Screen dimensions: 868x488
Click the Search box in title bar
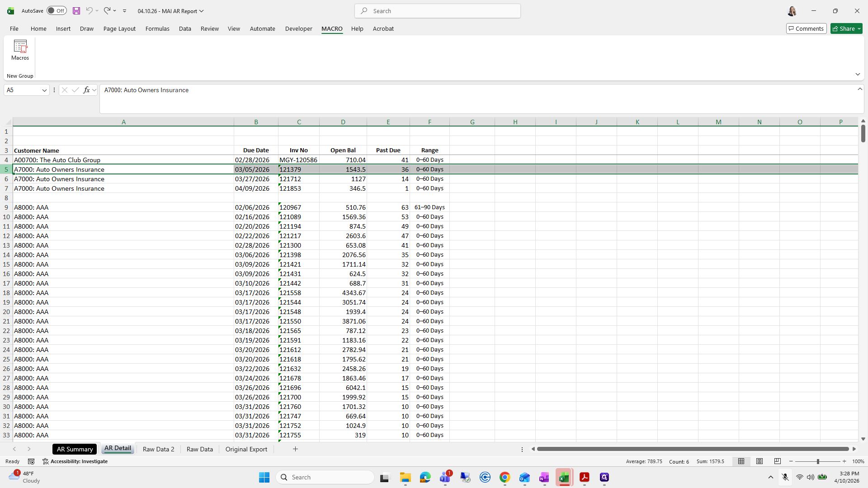438,11
